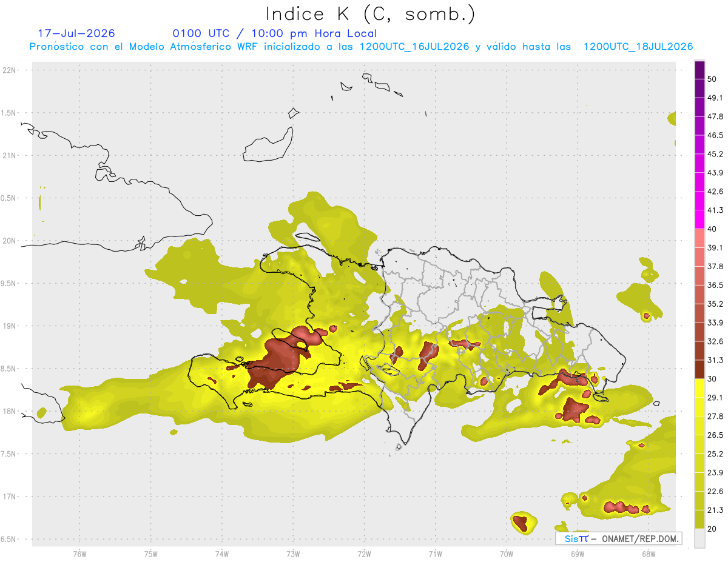Click the salmon pink swatch just below 40
This screenshot has height=562, width=728.
699,238
